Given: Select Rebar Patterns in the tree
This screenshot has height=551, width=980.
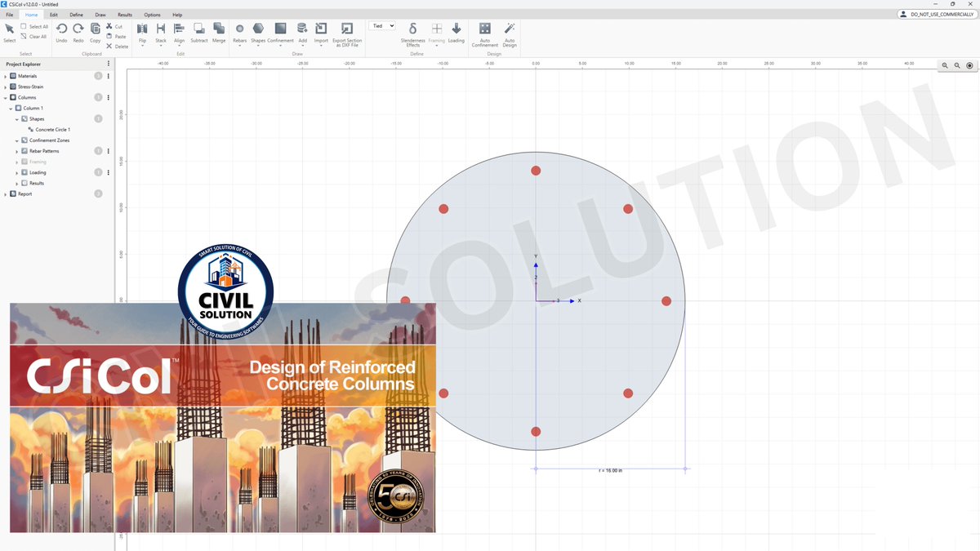Looking at the screenshot, I should click(x=44, y=151).
